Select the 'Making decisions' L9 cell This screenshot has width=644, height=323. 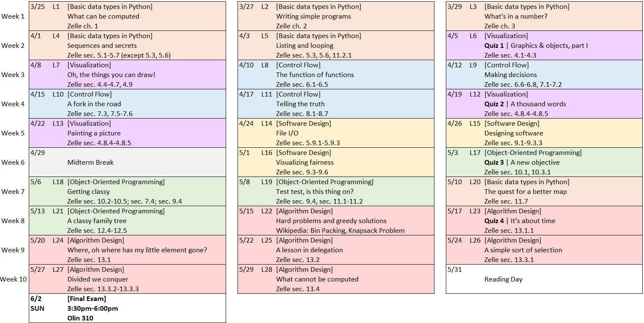pyautogui.click(x=511, y=75)
